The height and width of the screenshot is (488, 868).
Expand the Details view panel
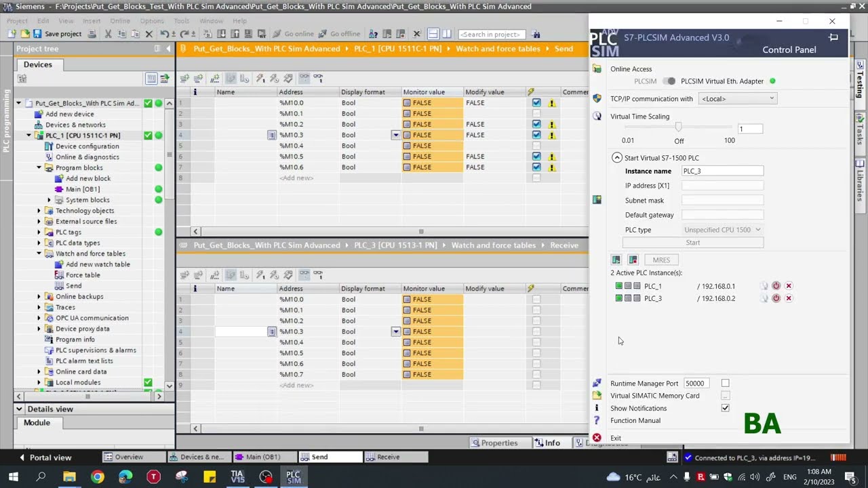(20, 409)
